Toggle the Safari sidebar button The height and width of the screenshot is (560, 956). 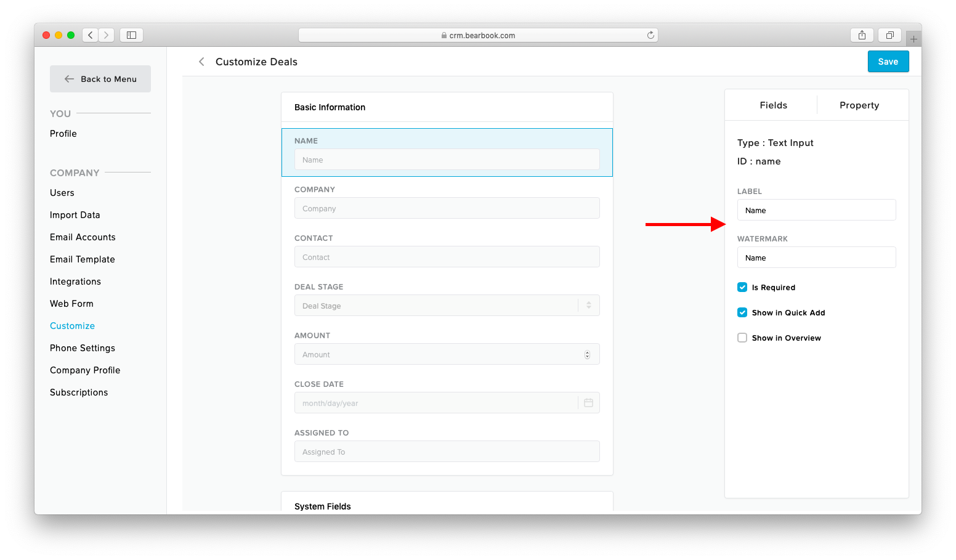pyautogui.click(x=131, y=35)
